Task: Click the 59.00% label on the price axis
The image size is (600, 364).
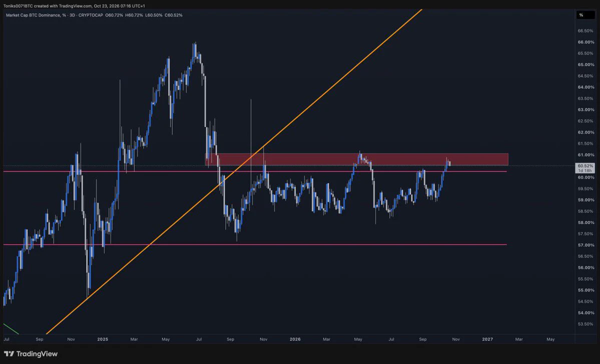Action: (586, 200)
